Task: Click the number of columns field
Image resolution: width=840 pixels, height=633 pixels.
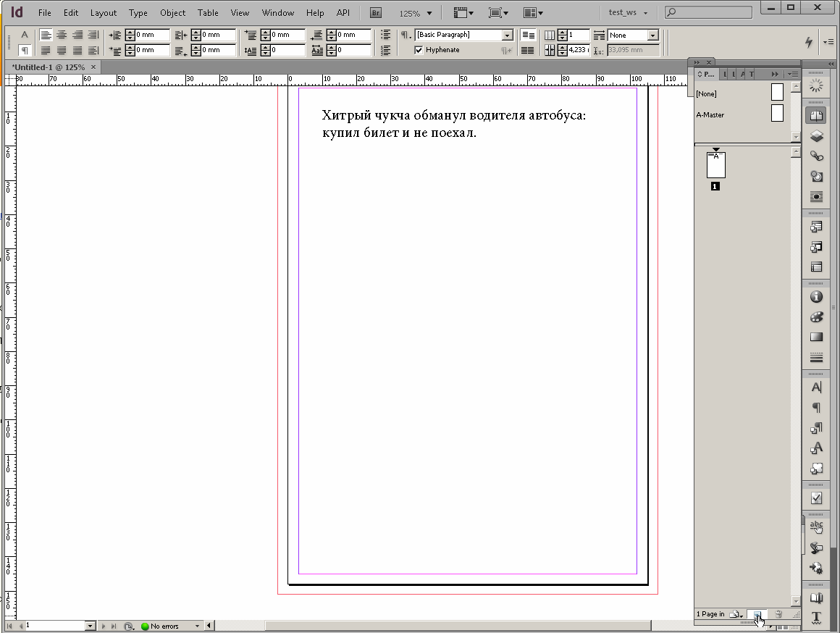Action: [x=578, y=35]
